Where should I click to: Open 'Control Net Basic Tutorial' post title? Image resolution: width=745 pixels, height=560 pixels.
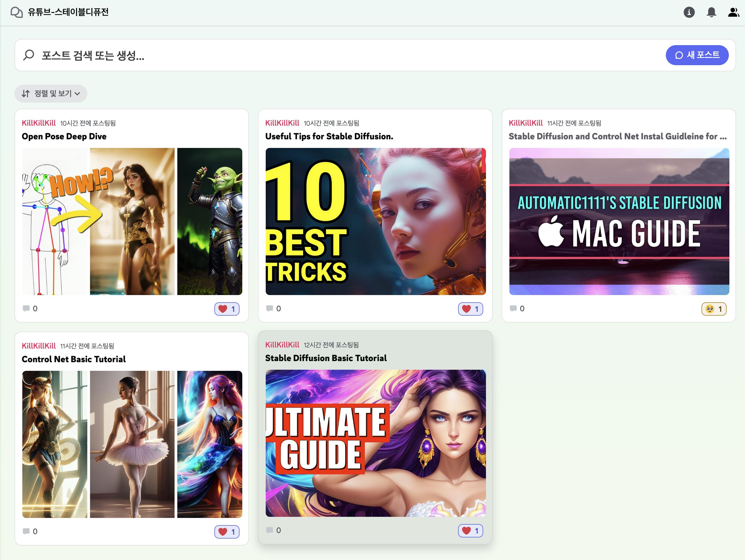pos(74,359)
